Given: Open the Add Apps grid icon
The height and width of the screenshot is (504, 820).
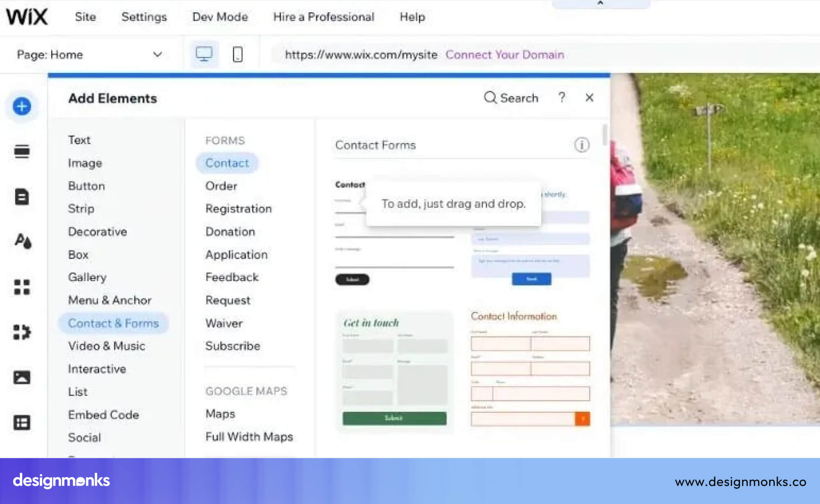Looking at the screenshot, I should click(x=22, y=287).
